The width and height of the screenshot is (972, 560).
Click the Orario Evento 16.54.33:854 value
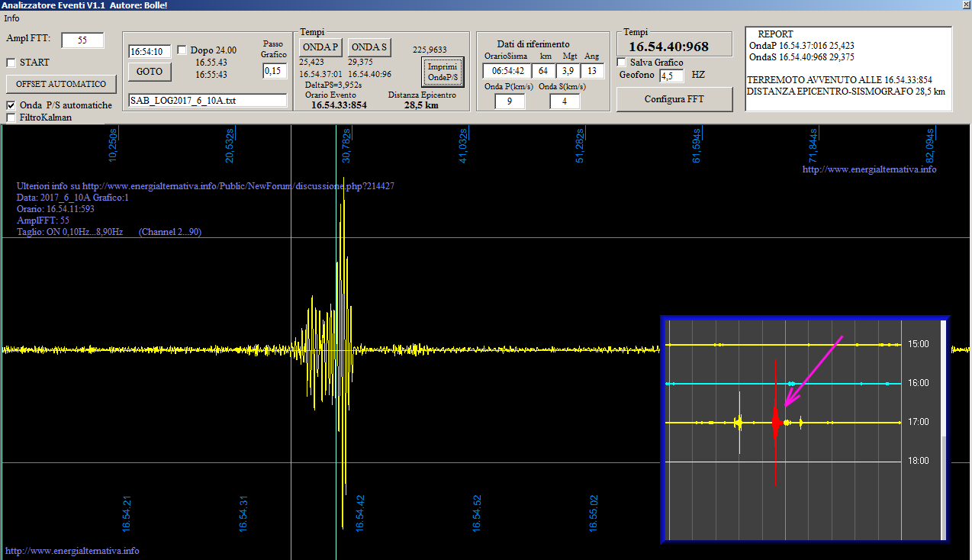(x=339, y=105)
